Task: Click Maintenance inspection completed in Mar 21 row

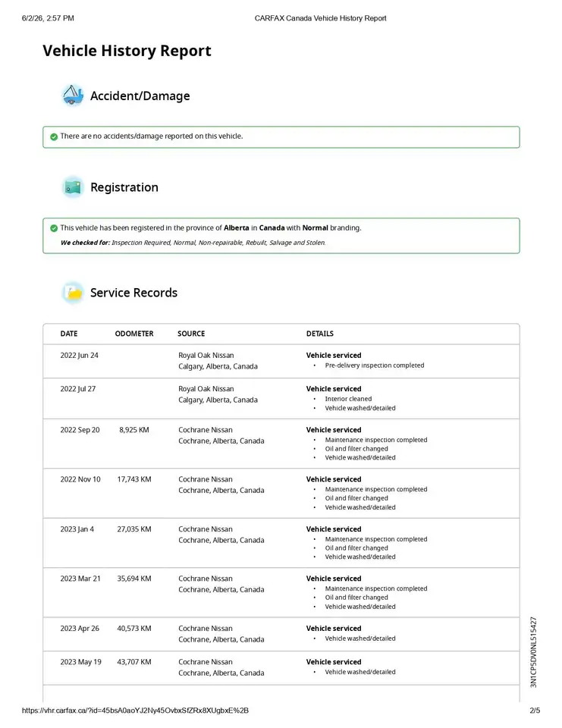Action: coord(375,588)
